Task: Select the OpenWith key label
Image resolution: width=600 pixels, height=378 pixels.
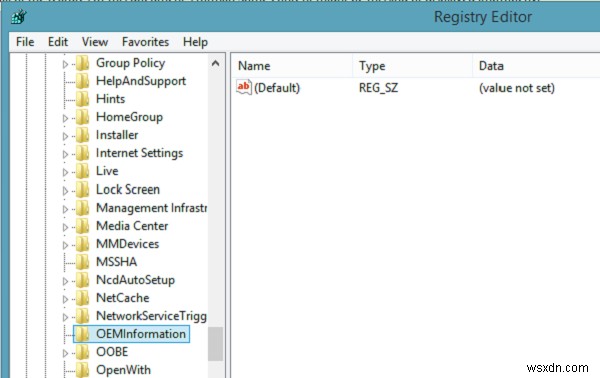Action: (x=123, y=370)
